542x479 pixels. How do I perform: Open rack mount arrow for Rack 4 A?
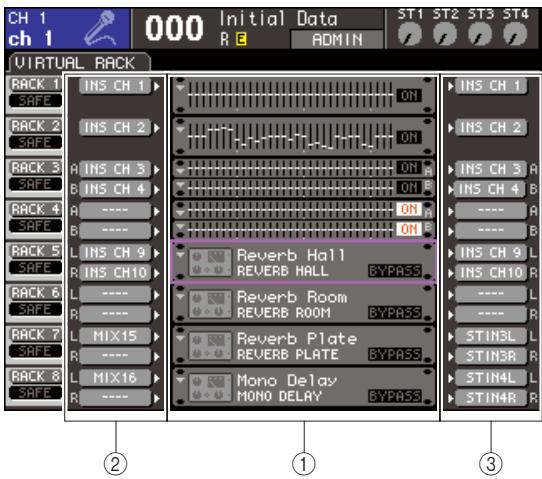tap(180, 212)
